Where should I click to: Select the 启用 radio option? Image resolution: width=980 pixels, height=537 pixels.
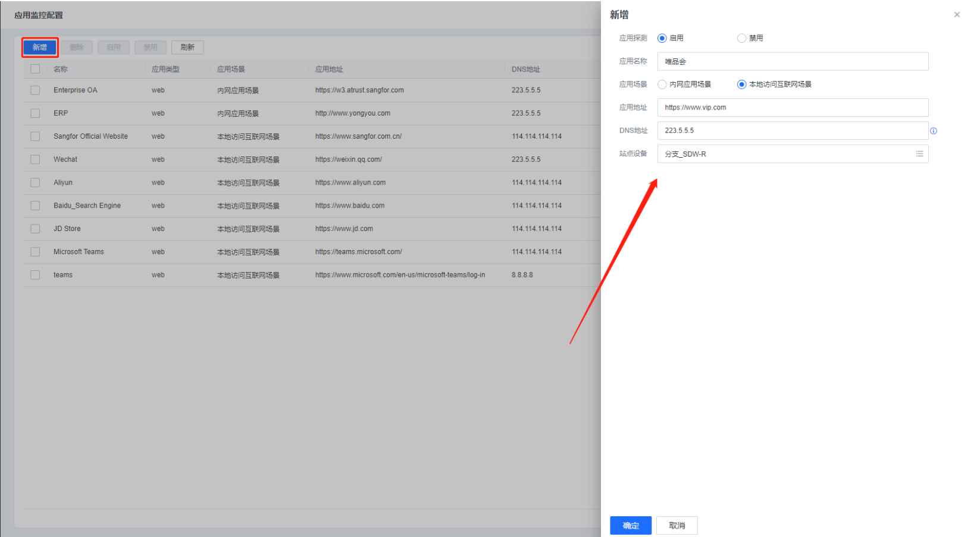coord(662,38)
